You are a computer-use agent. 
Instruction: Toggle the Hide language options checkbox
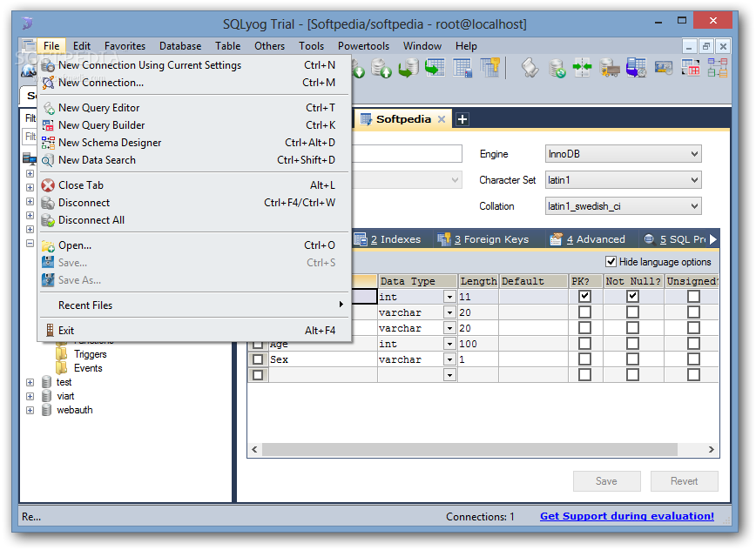coord(611,262)
